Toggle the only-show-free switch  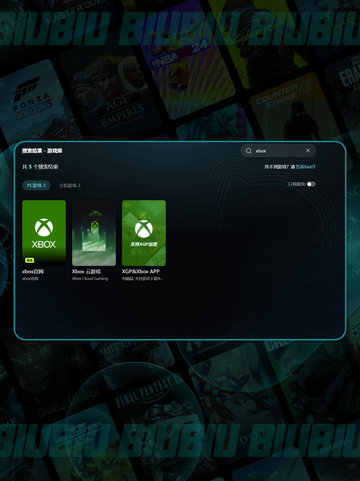coord(311,184)
